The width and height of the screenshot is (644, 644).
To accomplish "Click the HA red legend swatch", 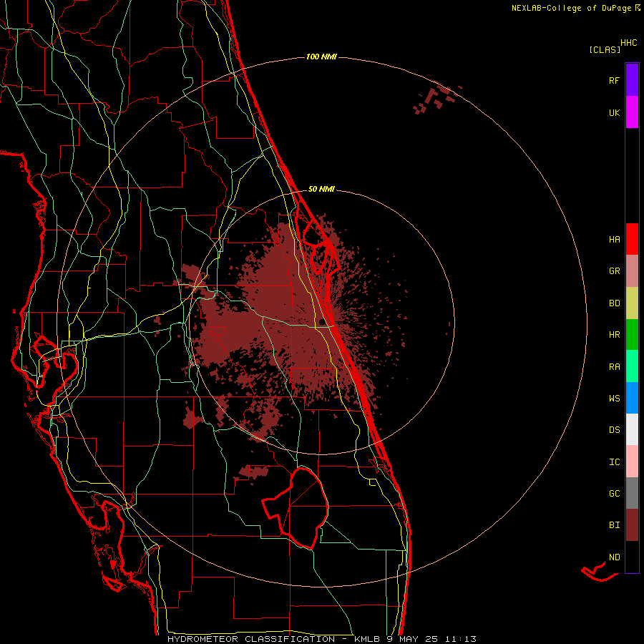I will tap(632, 239).
